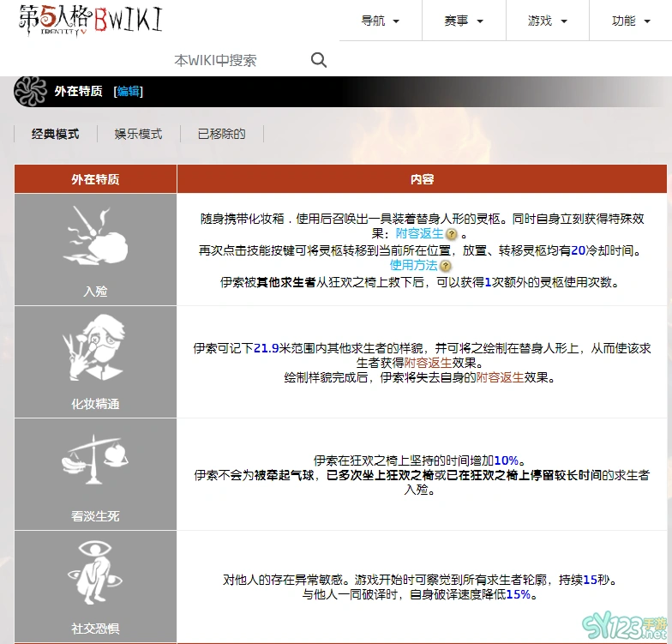
Task: Click the 10% chair time value
Action: coord(506,461)
